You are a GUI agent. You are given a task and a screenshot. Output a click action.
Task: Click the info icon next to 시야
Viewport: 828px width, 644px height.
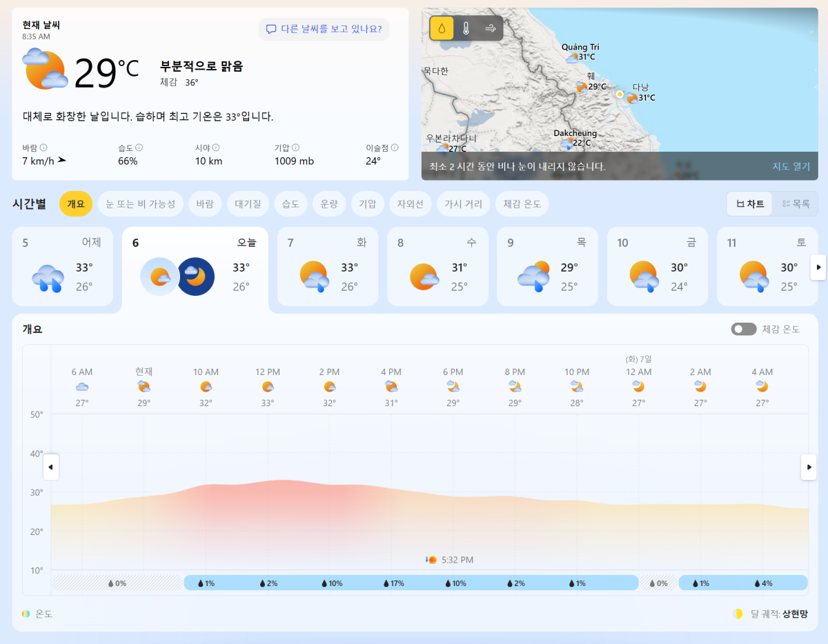point(216,148)
